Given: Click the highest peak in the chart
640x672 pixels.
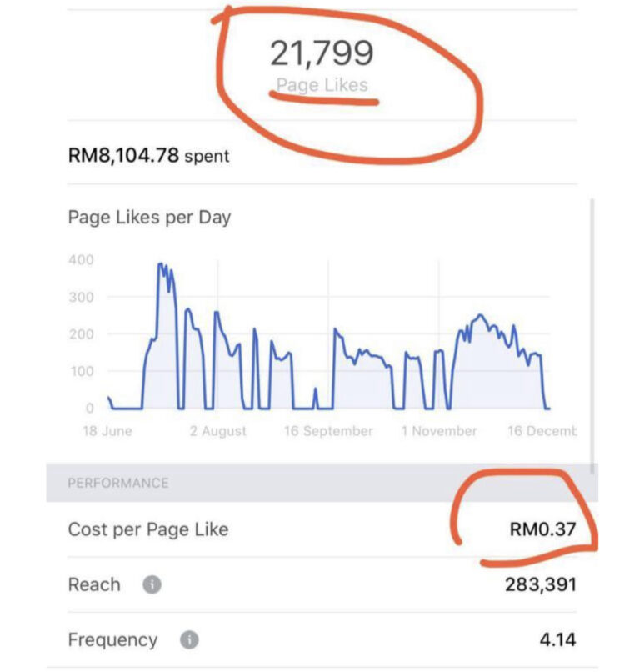Looking at the screenshot, I should (x=161, y=264).
